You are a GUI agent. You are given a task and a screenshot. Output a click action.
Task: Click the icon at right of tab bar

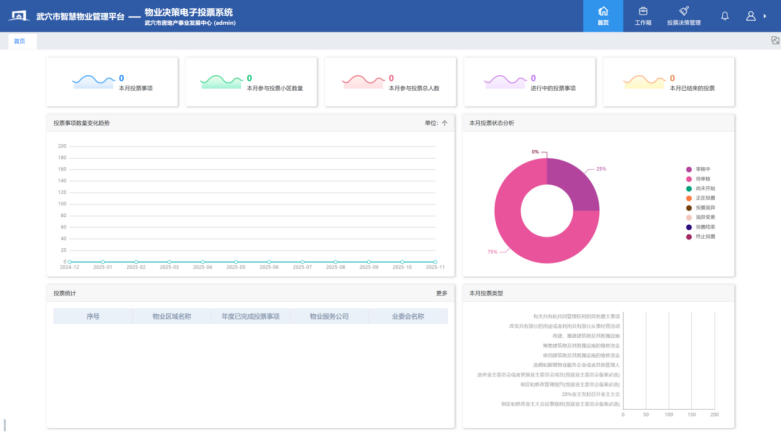(x=774, y=41)
